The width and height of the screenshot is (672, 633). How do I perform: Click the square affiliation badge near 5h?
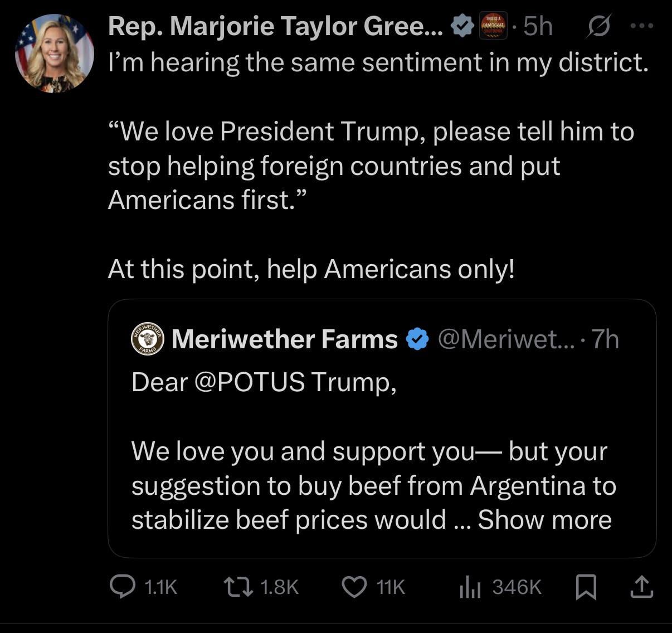(493, 26)
